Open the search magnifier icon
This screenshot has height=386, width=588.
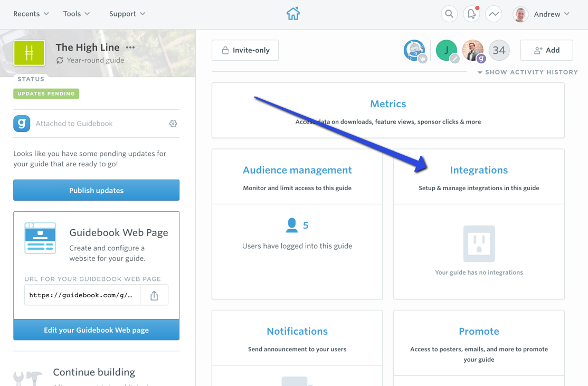click(449, 14)
